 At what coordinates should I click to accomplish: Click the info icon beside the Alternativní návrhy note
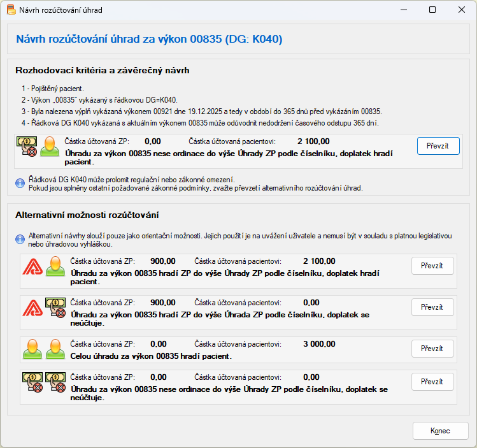click(20, 240)
